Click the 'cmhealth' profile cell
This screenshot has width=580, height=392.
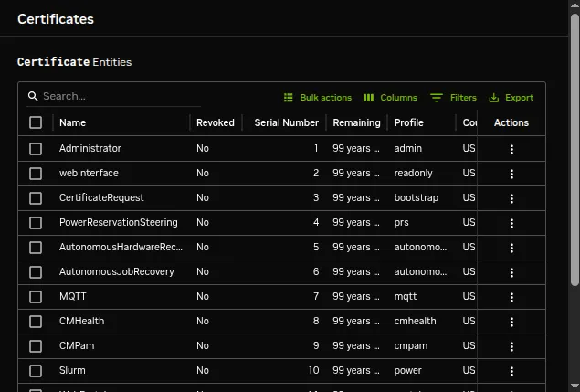pyautogui.click(x=415, y=321)
